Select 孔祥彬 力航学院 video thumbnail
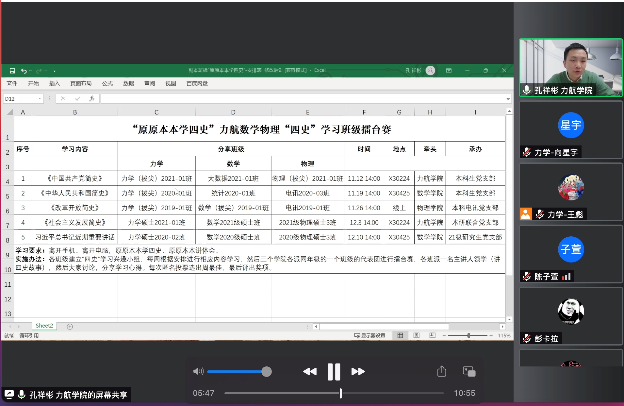Screen dimensions: 624x406 [x=567, y=67]
